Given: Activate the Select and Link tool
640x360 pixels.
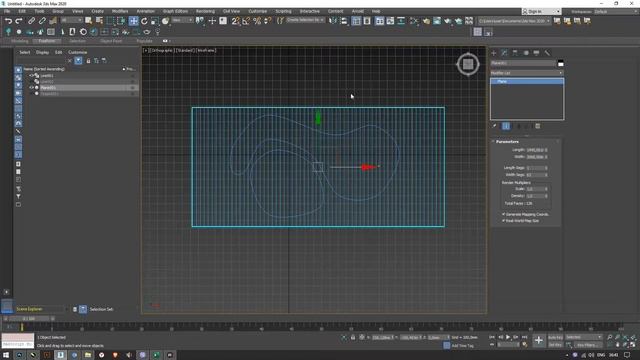Looking at the screenshot, I should click(31, 21).
